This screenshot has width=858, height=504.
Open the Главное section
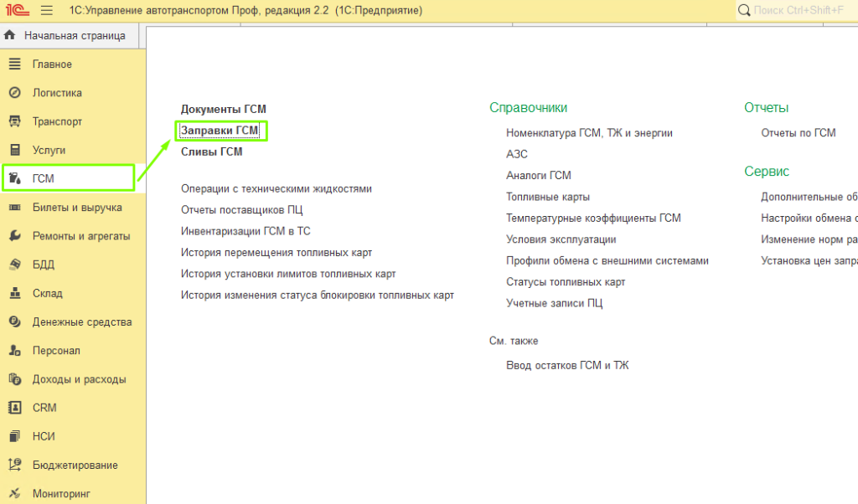52,64
